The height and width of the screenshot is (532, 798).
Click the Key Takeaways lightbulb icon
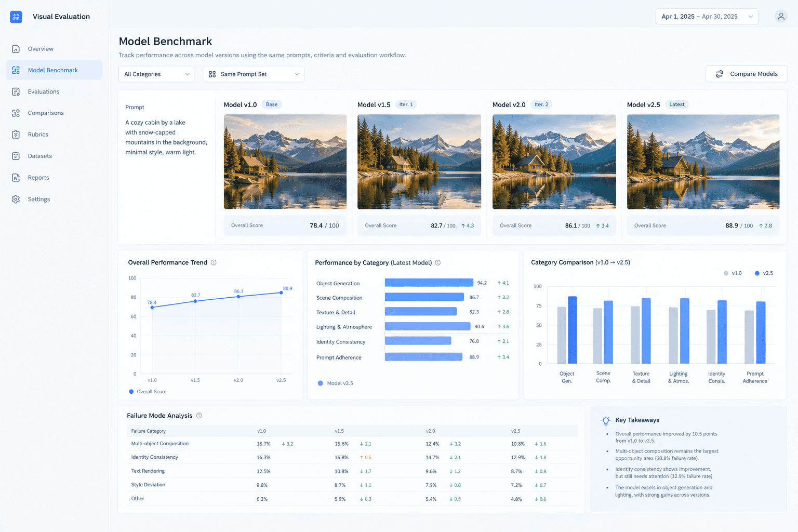(606, 421)
